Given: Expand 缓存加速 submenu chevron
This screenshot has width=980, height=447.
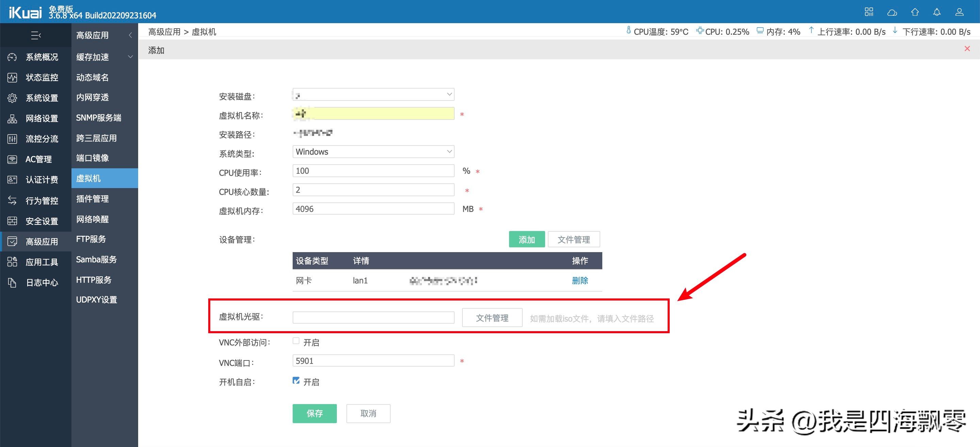Looking at the screenshot, I should click(x=130, y=57).
